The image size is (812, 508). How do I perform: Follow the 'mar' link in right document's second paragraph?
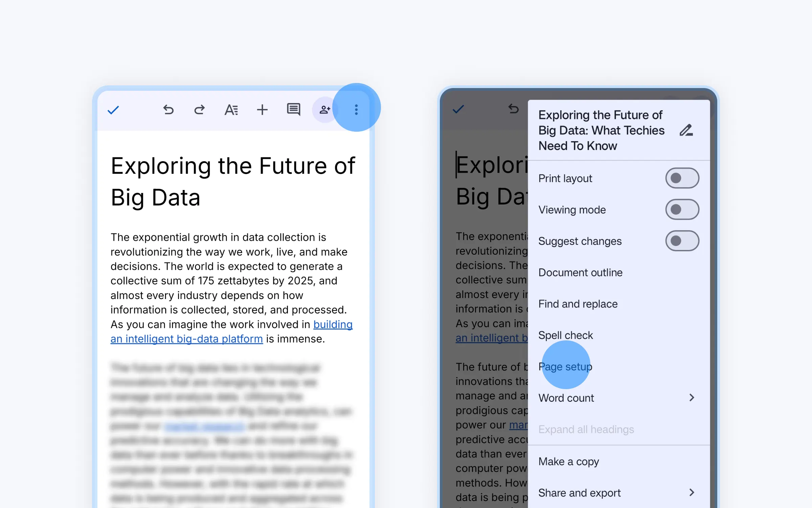[518, 425]
